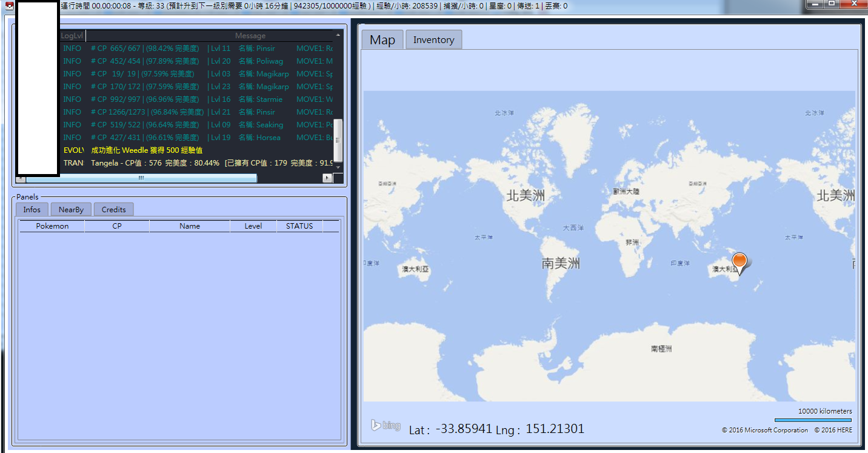Maximize the bot window
868x453 pixels.
[832, 4]
